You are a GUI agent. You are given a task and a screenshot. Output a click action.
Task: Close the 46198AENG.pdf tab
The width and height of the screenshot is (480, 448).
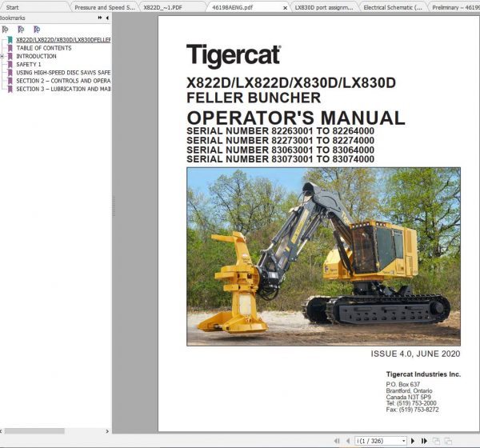pyautogui.click(x=286, y=8)
